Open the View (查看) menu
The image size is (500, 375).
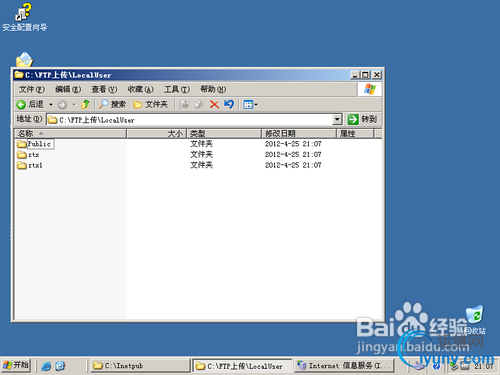click(x=104, y=89)
